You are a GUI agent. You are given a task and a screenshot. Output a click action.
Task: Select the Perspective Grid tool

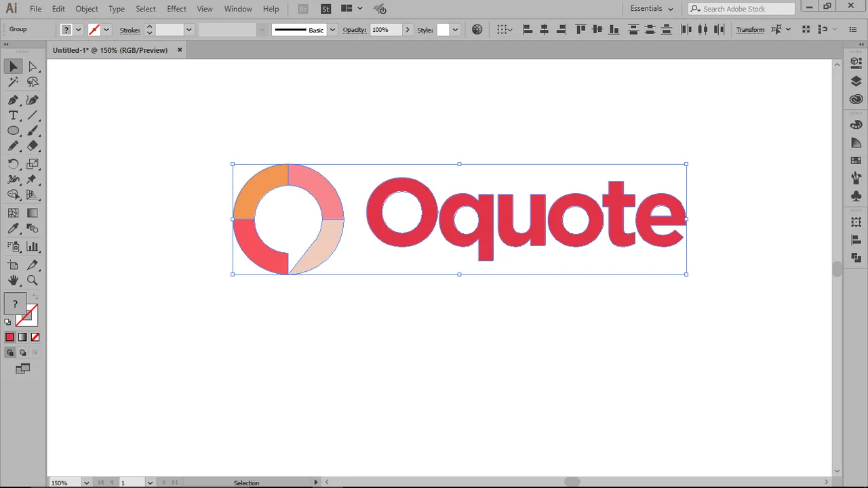(x=33, y=195)
